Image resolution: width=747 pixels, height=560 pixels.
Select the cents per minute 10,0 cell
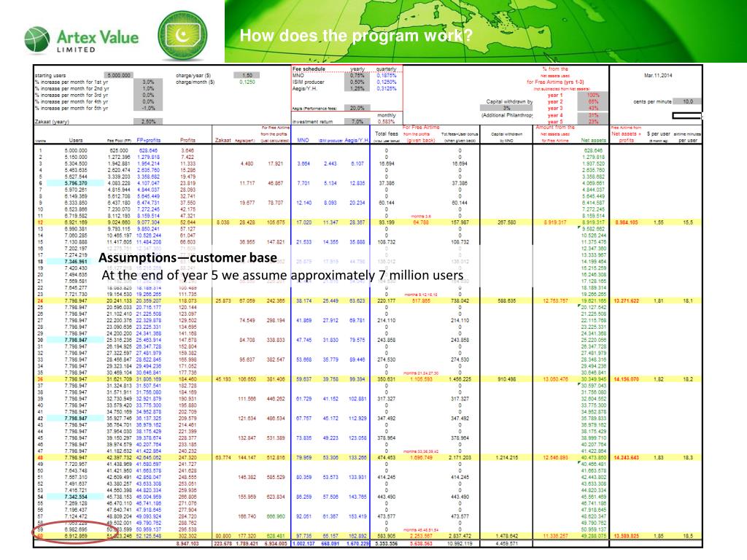tap(687, 101)
